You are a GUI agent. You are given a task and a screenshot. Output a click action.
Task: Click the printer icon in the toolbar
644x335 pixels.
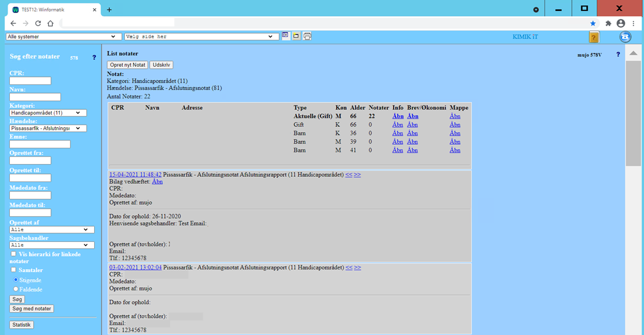tap(307, 35)
